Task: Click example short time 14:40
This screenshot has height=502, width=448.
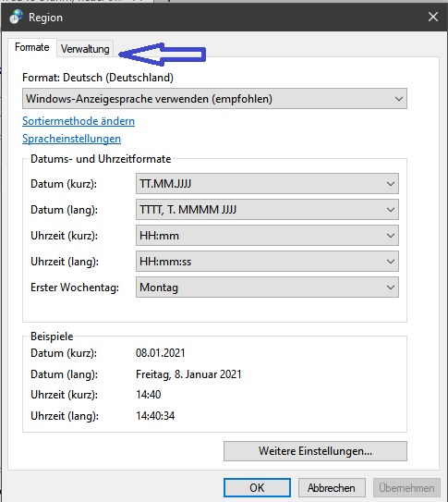Action: (149, 395)
